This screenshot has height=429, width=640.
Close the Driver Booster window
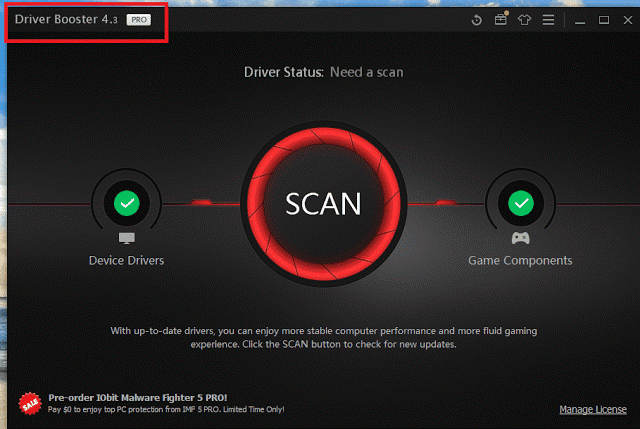tap(628, 20)
